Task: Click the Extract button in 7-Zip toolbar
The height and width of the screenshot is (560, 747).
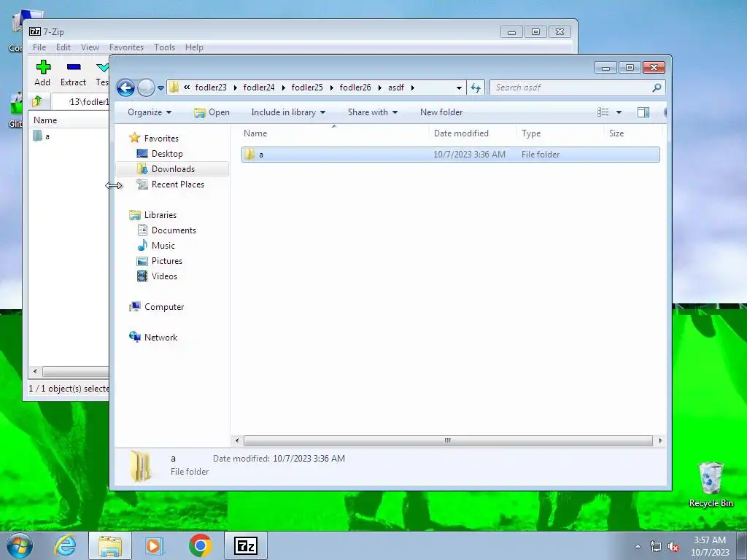Action: coord(74,73)
